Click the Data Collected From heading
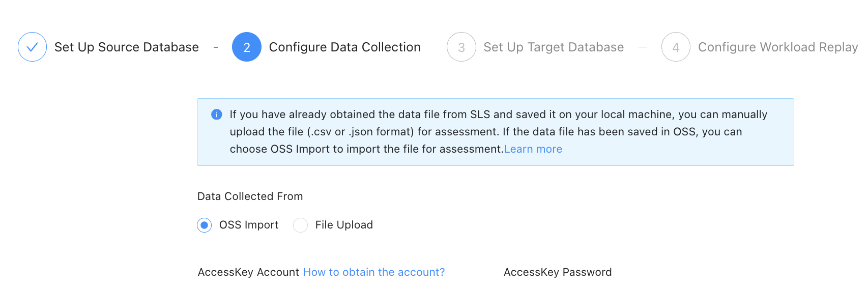The height and width of the screenshot is (286, 868). (250, 196)
